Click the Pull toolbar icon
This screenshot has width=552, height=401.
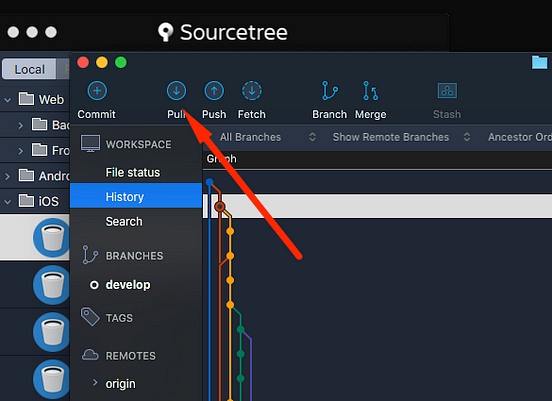coord(176,91)
